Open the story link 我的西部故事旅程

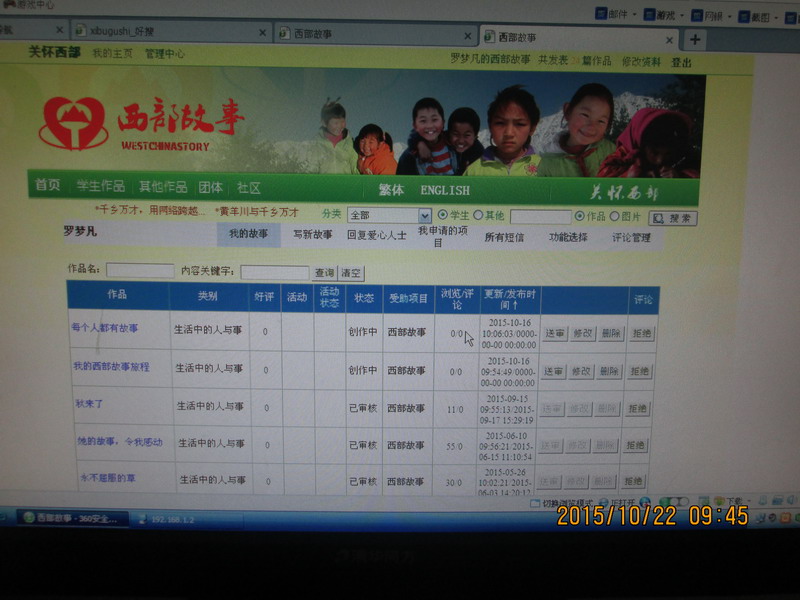(111, 367)
